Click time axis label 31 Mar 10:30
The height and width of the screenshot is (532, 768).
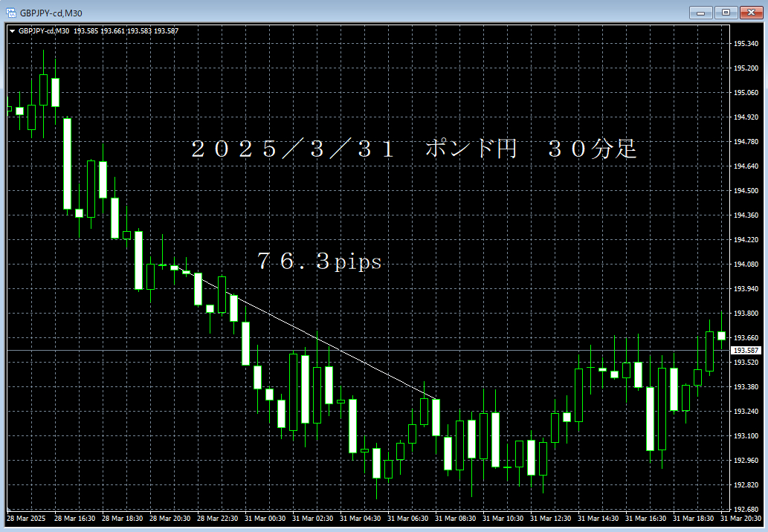click(503, 519)
